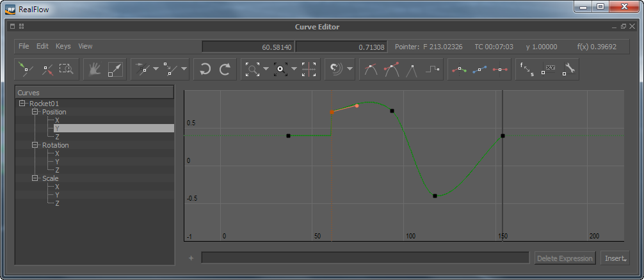Image resolution: width=644 pixels, height=280 pixels.
Task: Collapse the Rotation curve group
Action: pos(36,145)
